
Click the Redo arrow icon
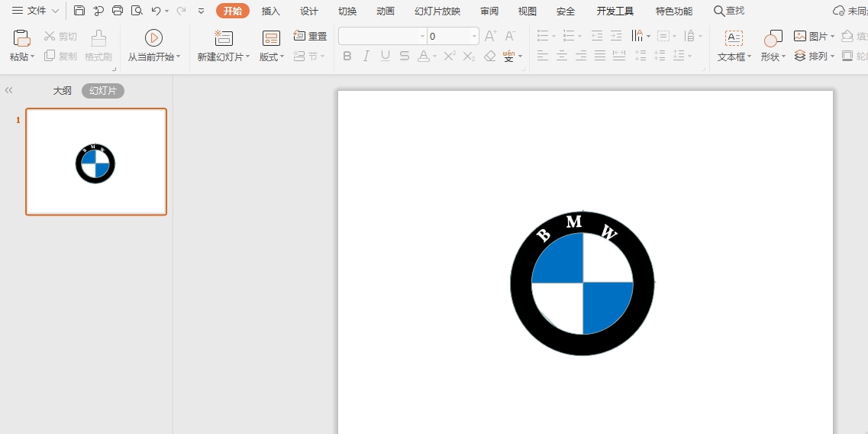point(181,11)
